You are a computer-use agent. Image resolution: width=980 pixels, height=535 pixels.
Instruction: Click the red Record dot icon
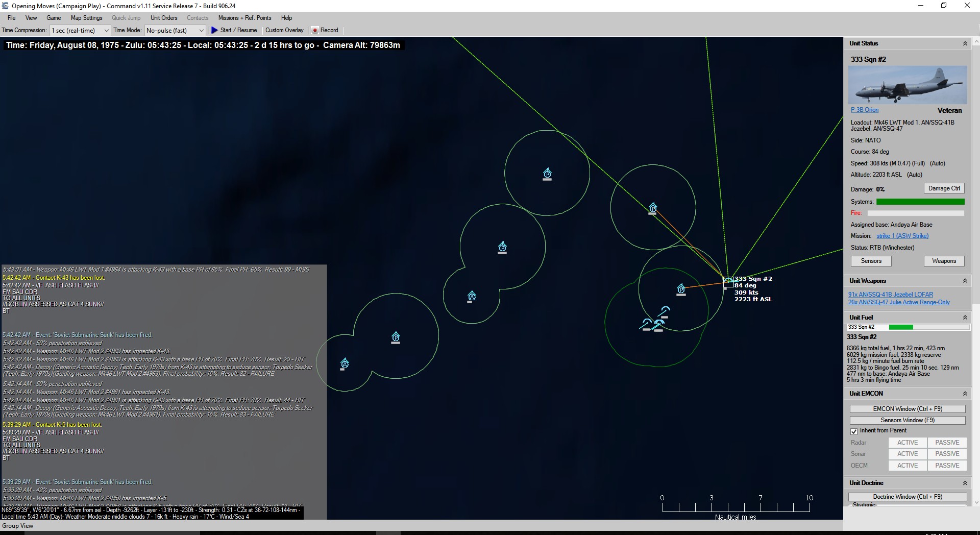[x=315, y=31]
